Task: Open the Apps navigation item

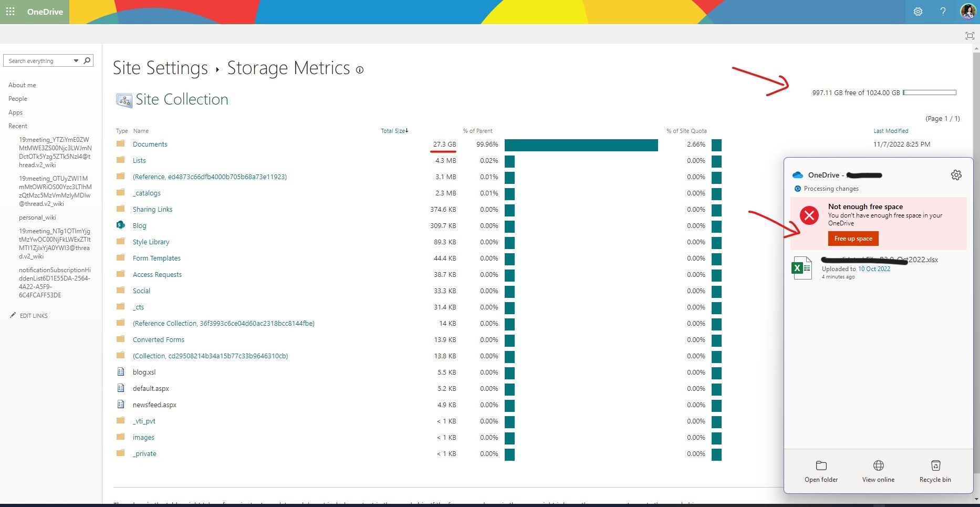Action: [x=16, y=112]
